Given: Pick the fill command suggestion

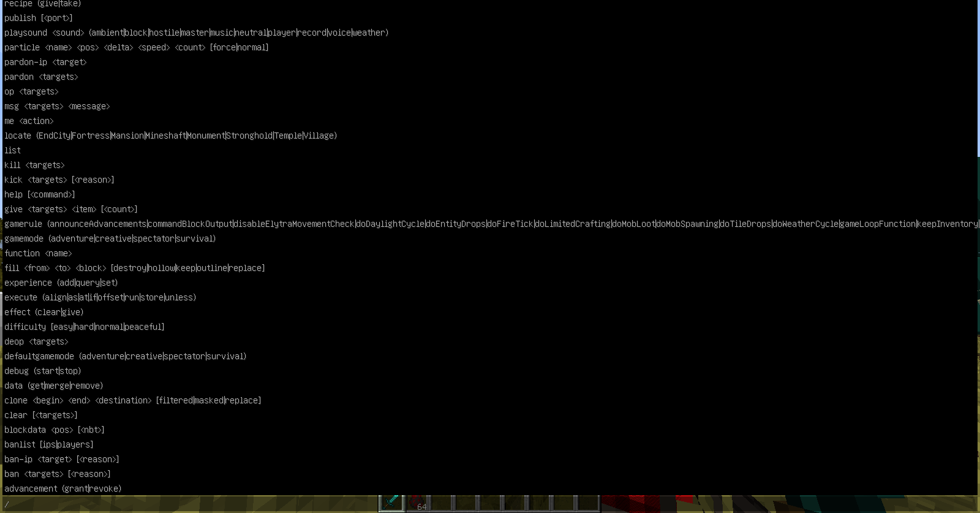Looking at the screenshot, I should [x=135, y=268].
